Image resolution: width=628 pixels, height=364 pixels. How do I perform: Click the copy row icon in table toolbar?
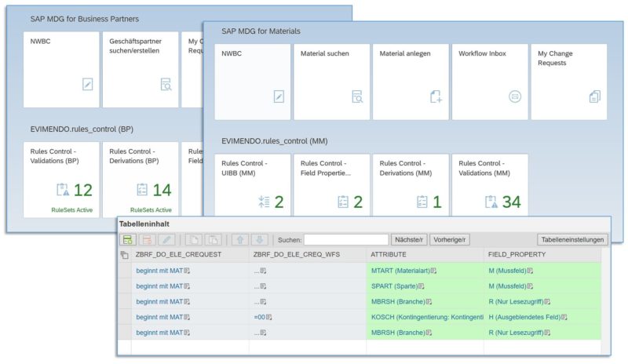tap(194, 240)
